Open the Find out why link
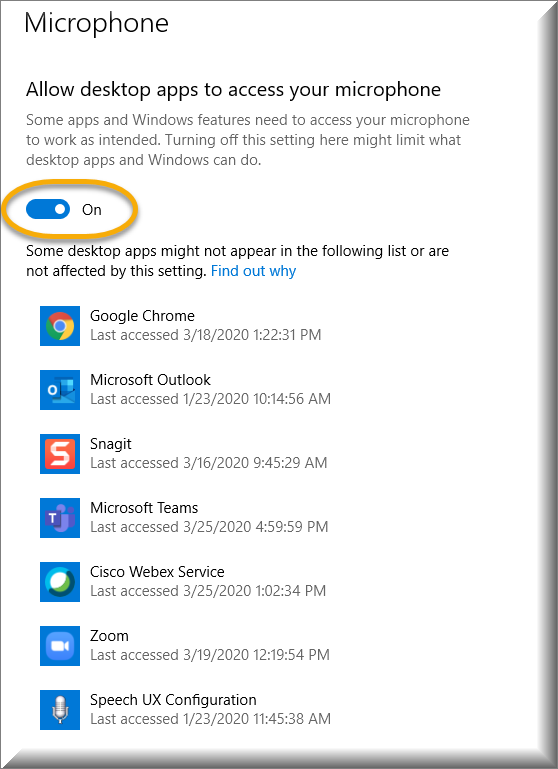The width and height of the screenshot is (558, 769). click(x=254, y=271)
